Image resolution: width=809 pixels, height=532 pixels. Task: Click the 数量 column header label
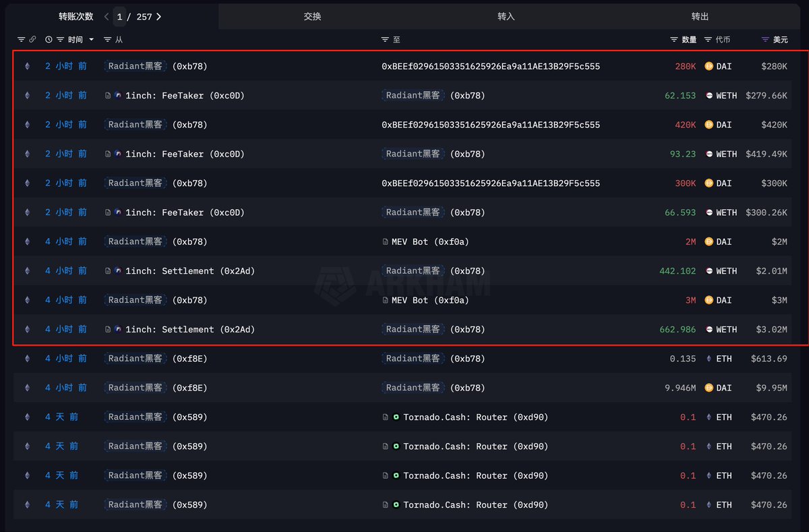(689, 40)
